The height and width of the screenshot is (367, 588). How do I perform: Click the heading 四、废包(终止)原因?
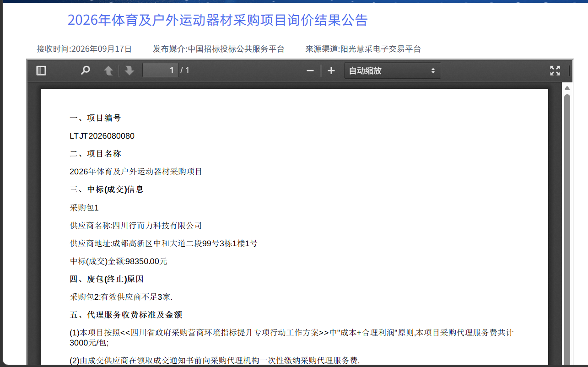click(107, 279)
